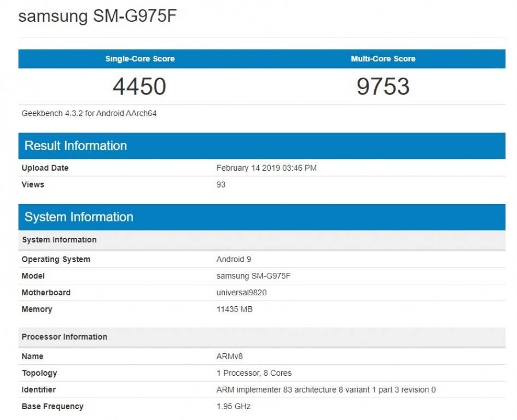This screenshot has height=420, width=517.
Task: Select the ARM implementer Identifier value
Action: coord(324,389)
